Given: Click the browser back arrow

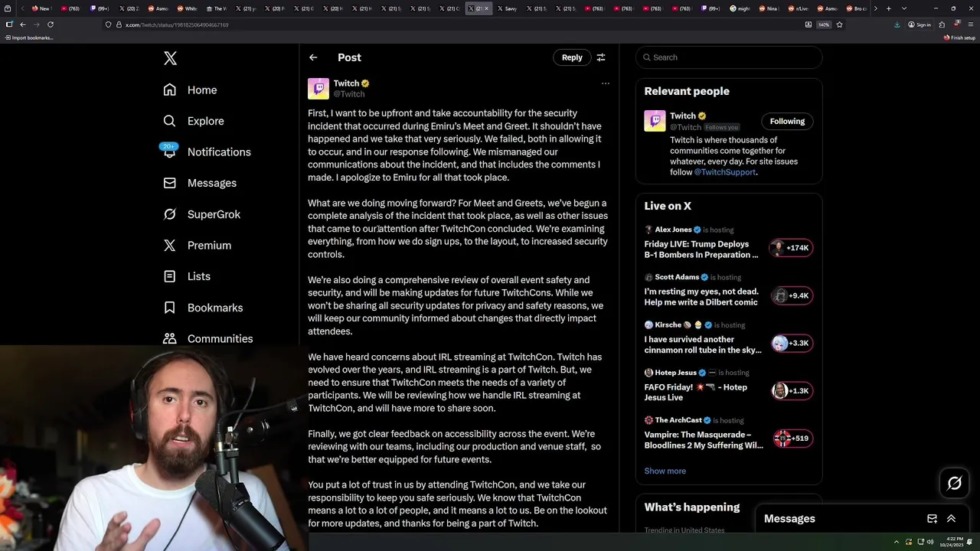Looking at the screenshot, I should [22, 24].
